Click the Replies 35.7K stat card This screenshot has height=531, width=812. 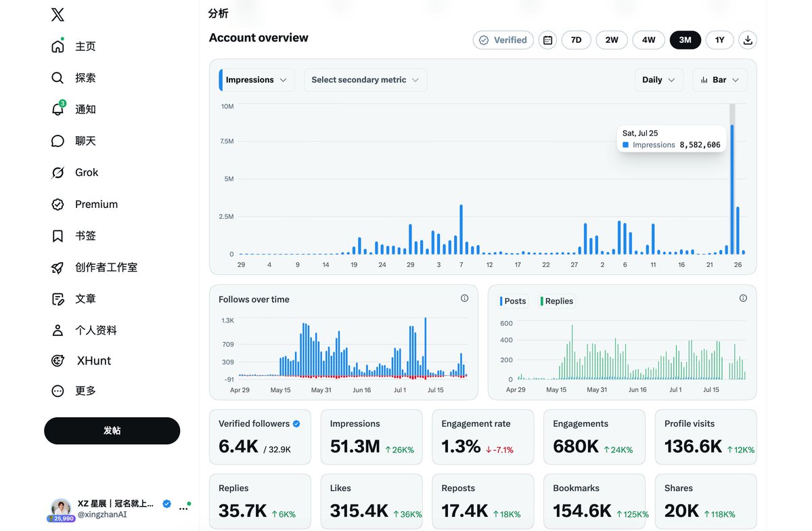click(260, 502)
